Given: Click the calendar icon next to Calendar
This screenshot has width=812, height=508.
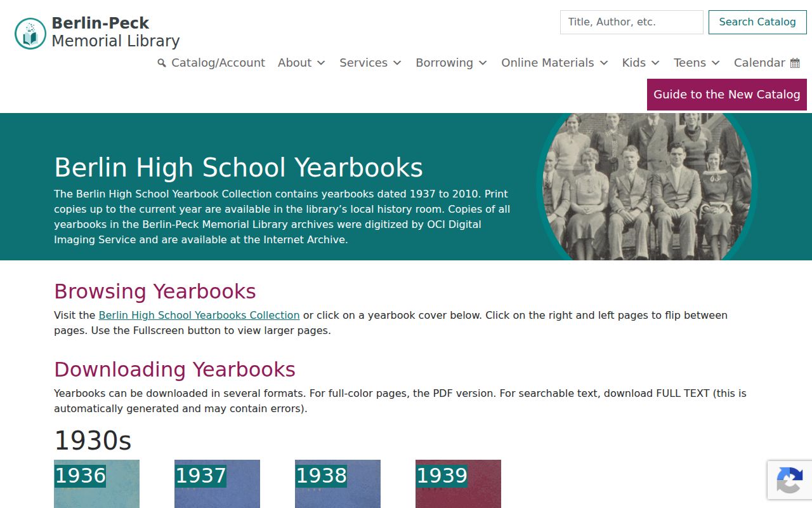Looking at the screenshot, I should [x=795, y=63].
